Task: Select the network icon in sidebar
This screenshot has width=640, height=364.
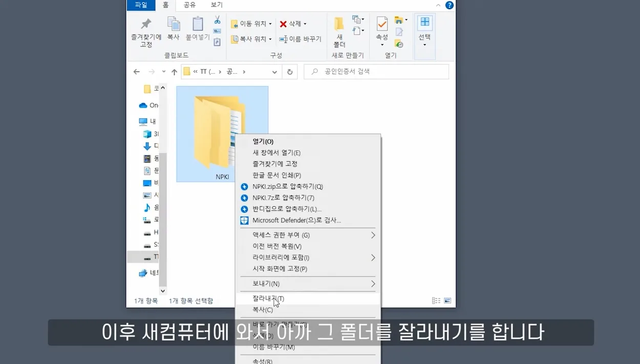Action: [x=143, y=273]
